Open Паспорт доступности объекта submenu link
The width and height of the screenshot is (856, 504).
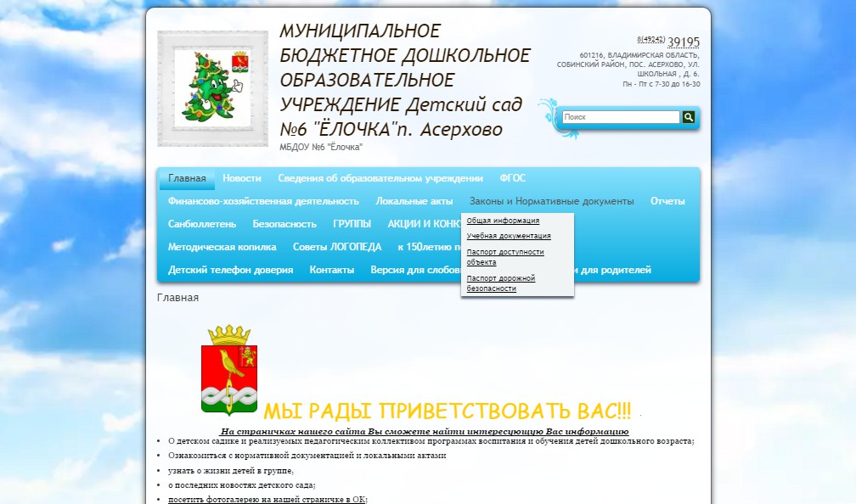click(505, 257)
